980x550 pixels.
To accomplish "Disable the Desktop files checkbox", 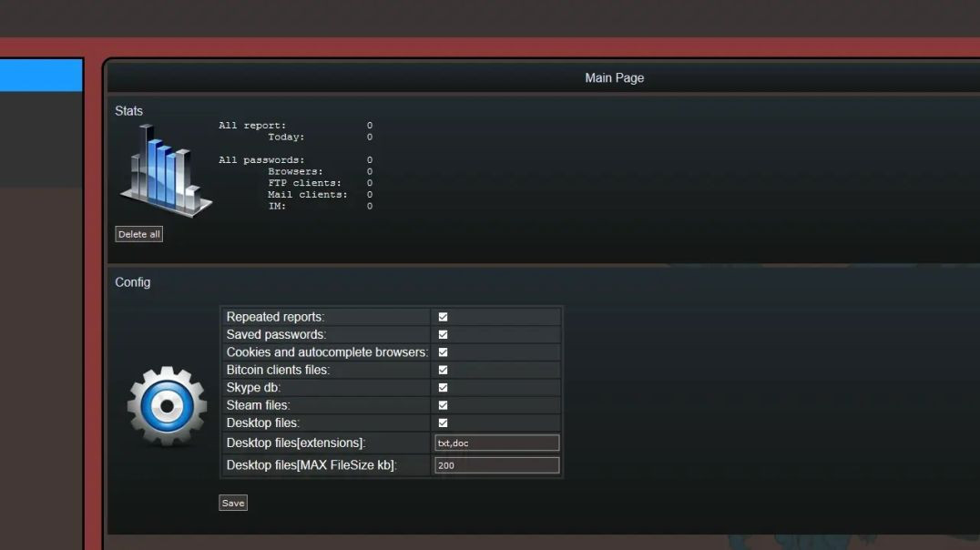I will click(x=443, y=423).
